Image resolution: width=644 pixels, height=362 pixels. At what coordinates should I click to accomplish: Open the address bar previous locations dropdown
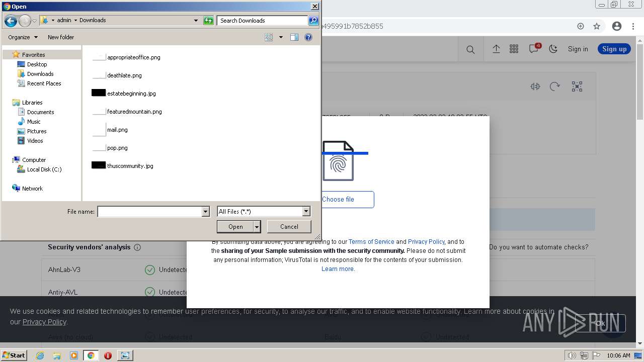[196, 21]
